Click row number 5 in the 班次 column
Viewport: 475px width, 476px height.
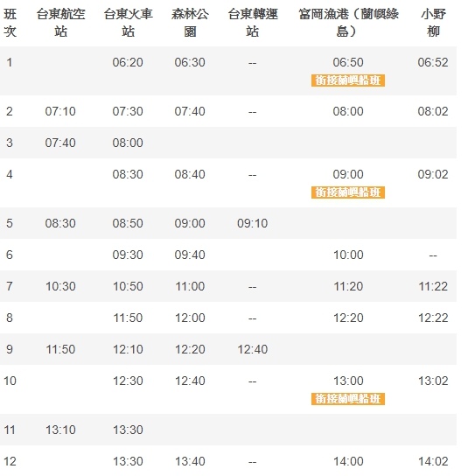10,223
